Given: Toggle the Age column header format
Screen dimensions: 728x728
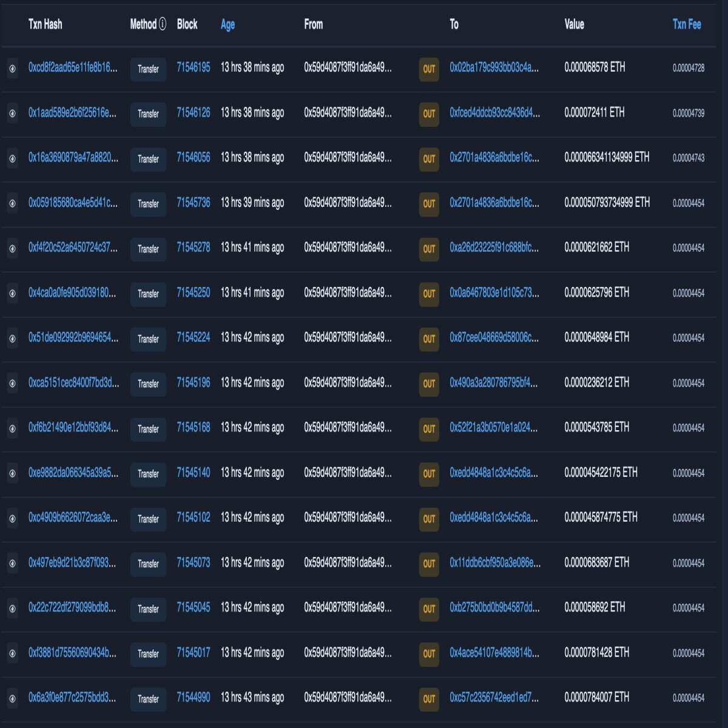Looking at the screenshot, I should click(x=227, y=24).
